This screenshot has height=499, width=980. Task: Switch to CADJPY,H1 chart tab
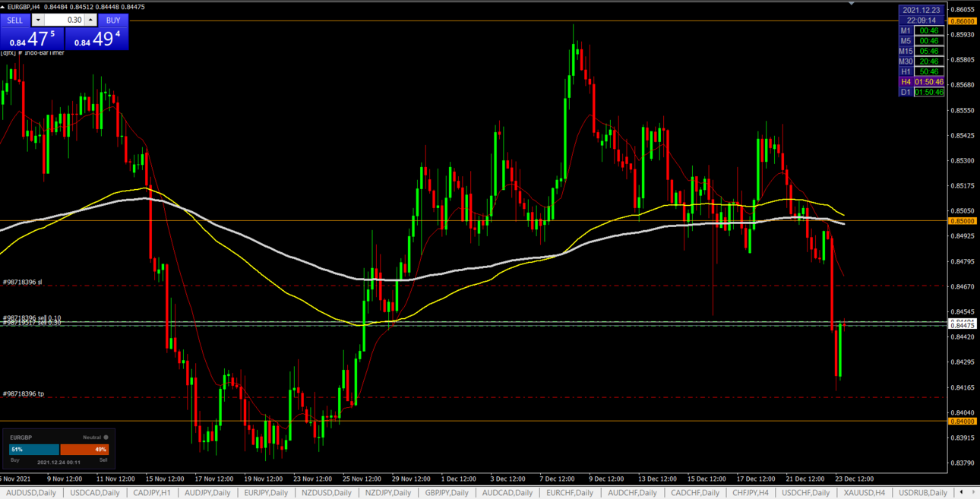pyautogui.click(x=152, y=493)
